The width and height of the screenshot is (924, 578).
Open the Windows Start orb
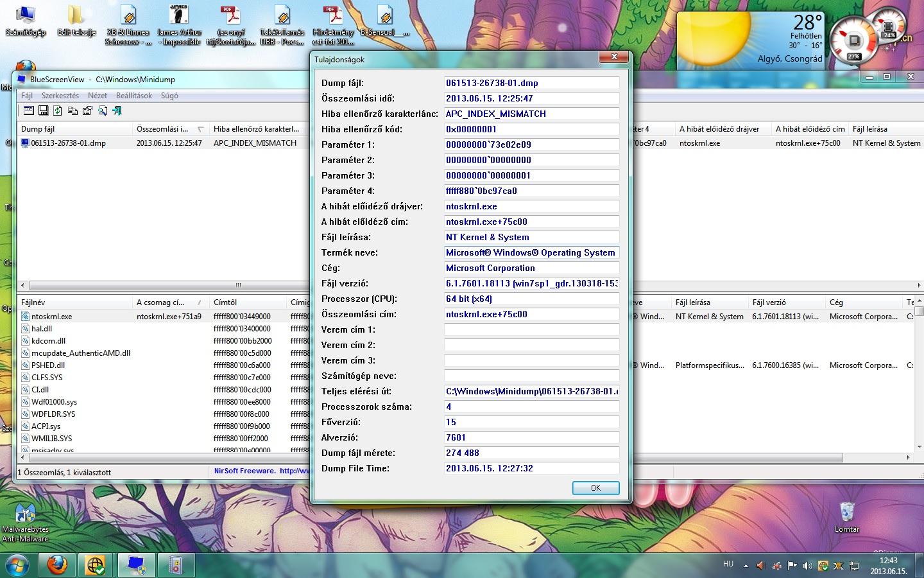17,565
